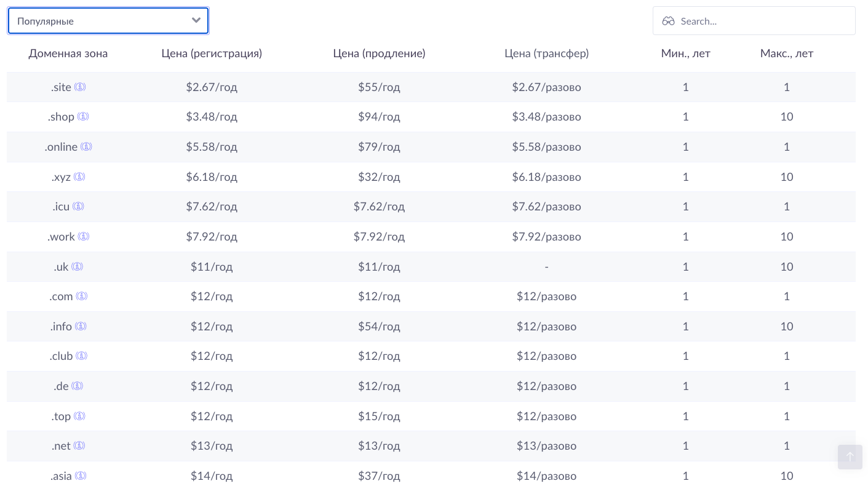
Task: Click the Доменная зона column header
Action: [x=68, y=54]
